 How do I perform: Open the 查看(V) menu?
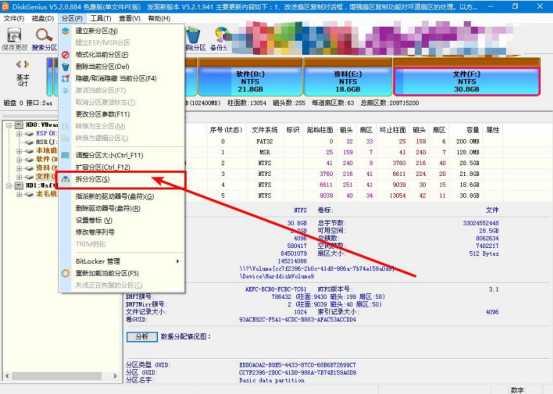[x=129, y=18]
